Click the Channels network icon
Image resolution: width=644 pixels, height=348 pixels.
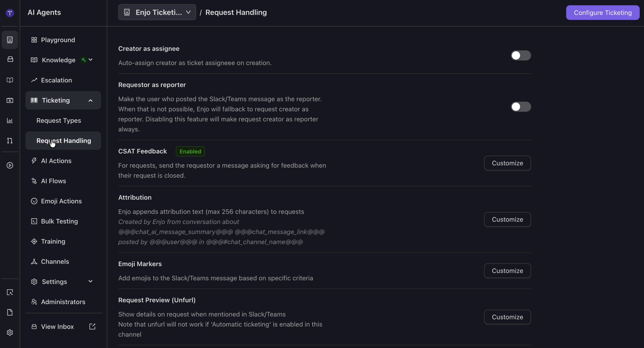(x=34, y=261)
